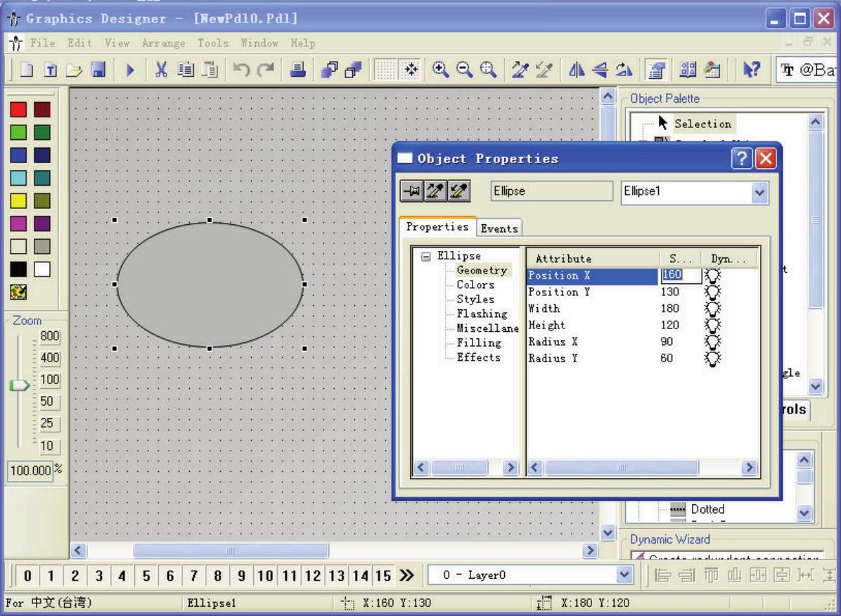The height and width of the screenshot is (616, 841).
Task: Rotate the selected object
Action: pos(624,70)
